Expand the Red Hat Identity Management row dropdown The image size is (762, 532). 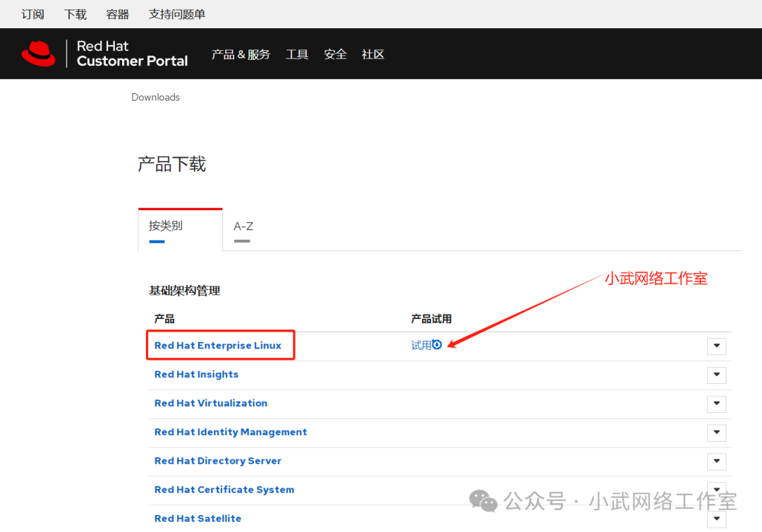coord(717,433)
